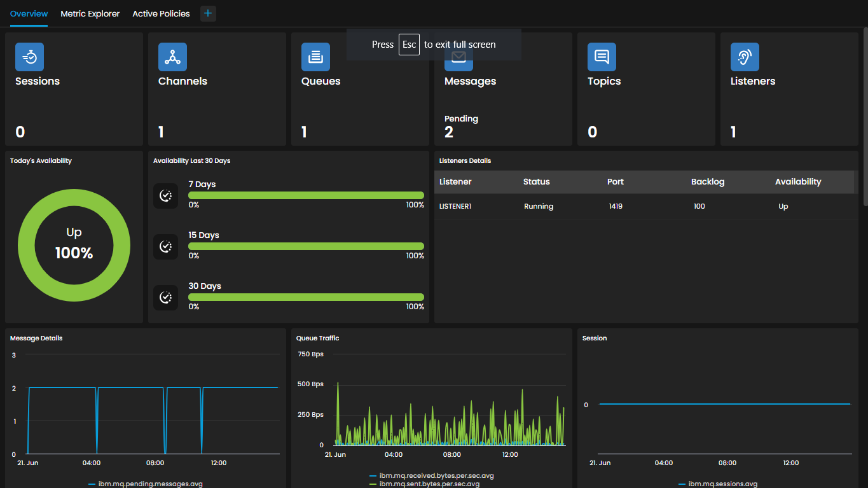The width and height of the screenshot is (868, 488).
Task: Click the Sessions stopwatch icon
Action: (29, 57)
